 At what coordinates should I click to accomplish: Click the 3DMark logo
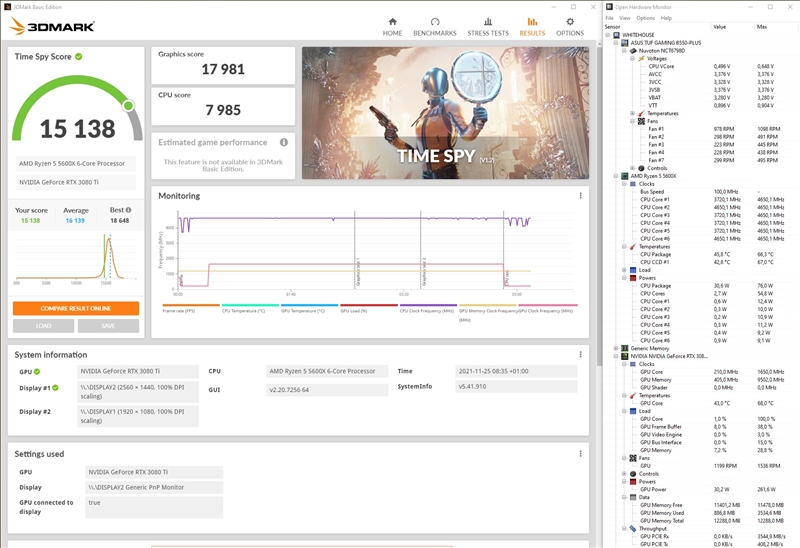52,26
